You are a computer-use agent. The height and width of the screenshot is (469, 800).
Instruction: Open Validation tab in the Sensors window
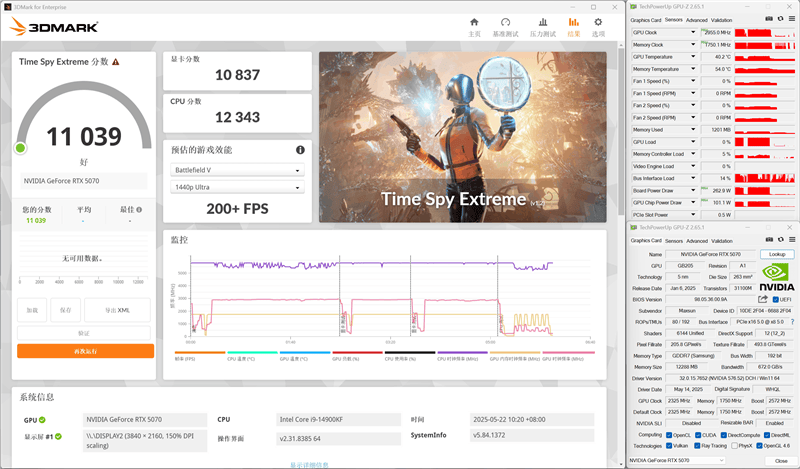click(x=721, y=20)
